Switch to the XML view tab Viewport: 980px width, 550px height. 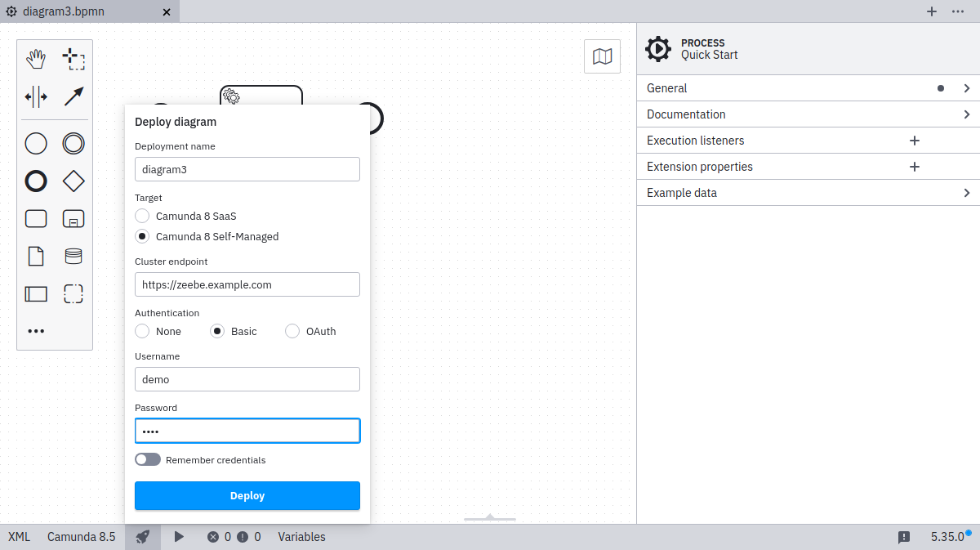18,537
